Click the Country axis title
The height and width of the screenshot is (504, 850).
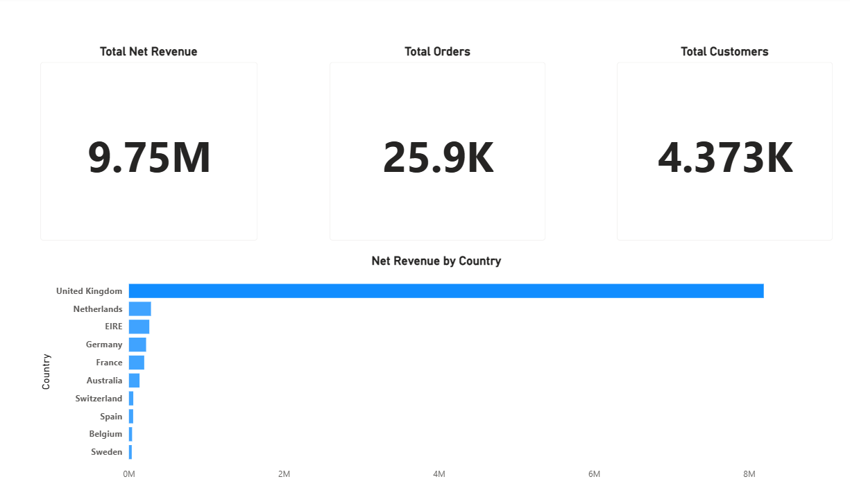click(46, 371)
